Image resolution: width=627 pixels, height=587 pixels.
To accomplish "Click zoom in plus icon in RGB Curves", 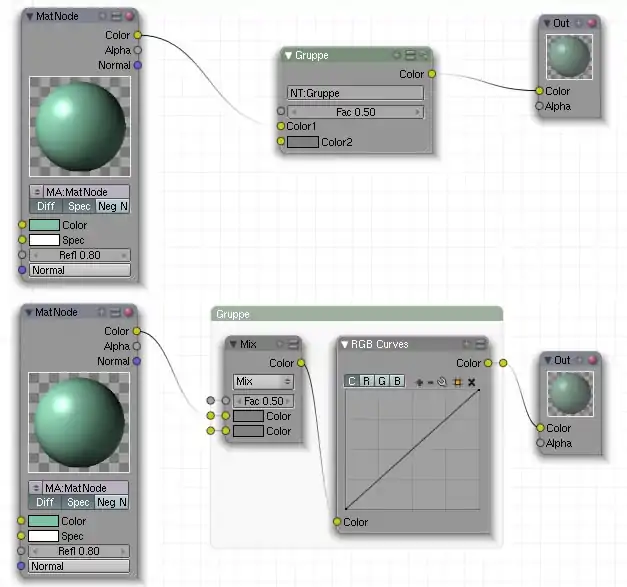I will click(419, 383).
